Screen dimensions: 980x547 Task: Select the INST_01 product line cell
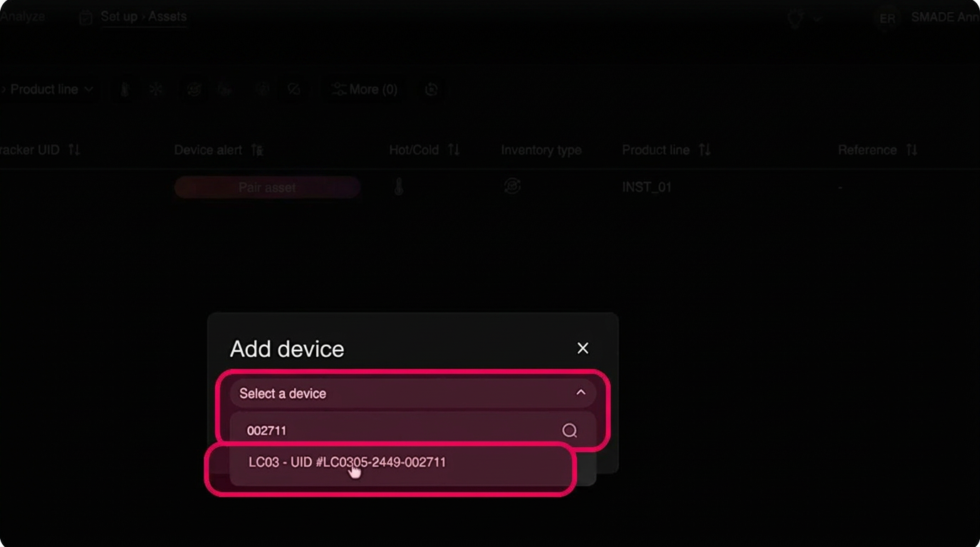point(647,187)
